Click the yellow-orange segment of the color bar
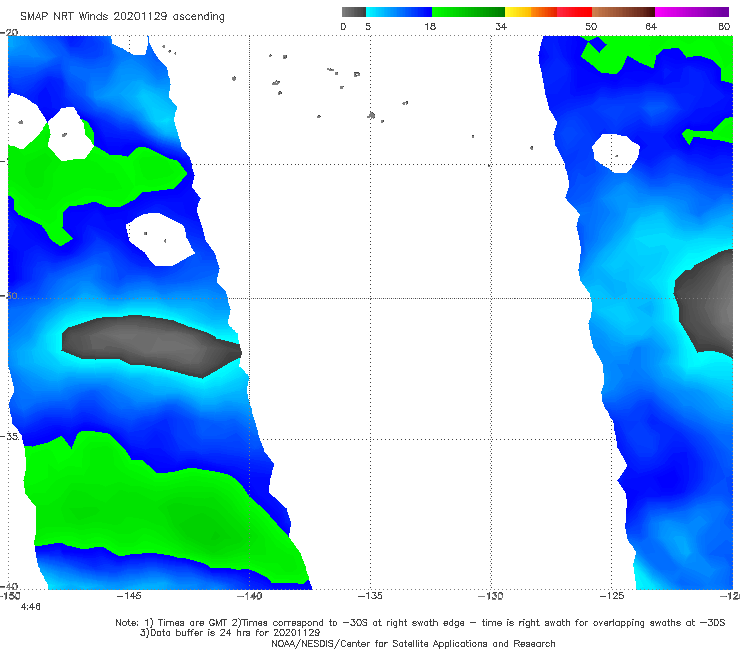The height and width of the screenshot is (650, 740). [x=531, y=12]
